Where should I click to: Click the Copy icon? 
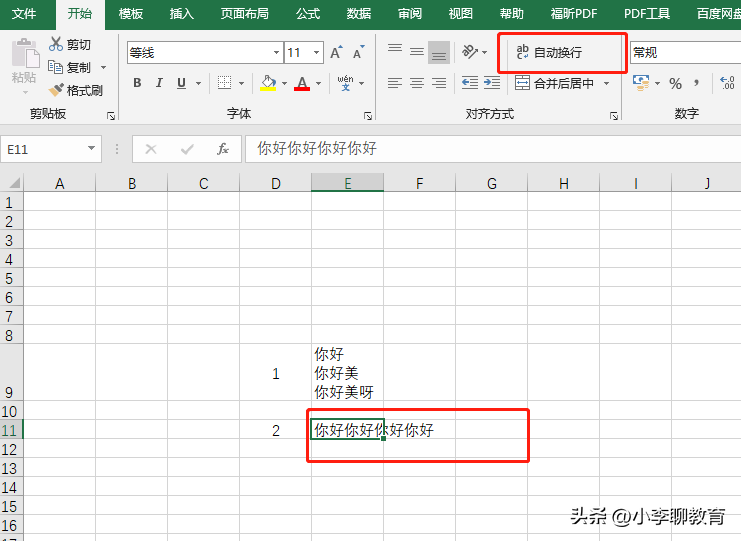click(55, 67)
